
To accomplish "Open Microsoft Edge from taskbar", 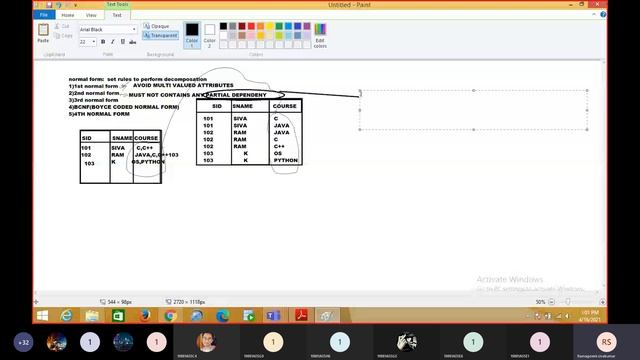I will (x=223, y=316).
